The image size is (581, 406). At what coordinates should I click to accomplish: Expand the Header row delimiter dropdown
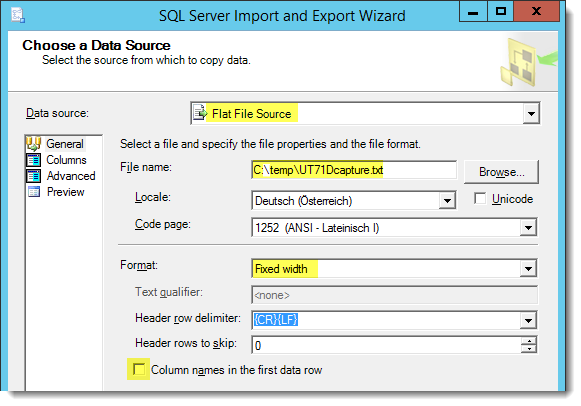click(x=528, y=320)
